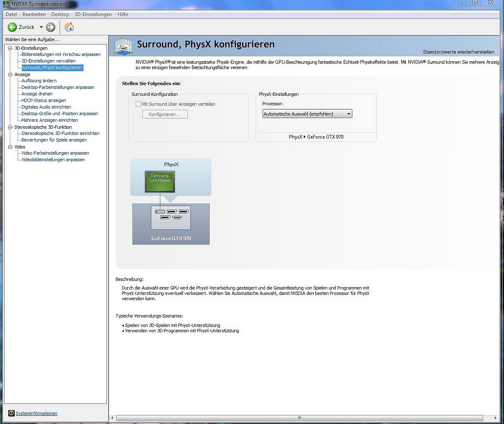Select Bildeinstellungen mit Vorschau anpassen
The width and height of the screenshot is (504, 424).
point(61,54)
